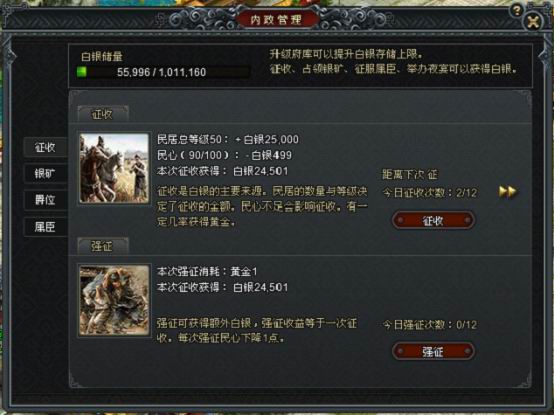Click the 民心 (90/100) line

pyautogui.click(x=224, y=155)
